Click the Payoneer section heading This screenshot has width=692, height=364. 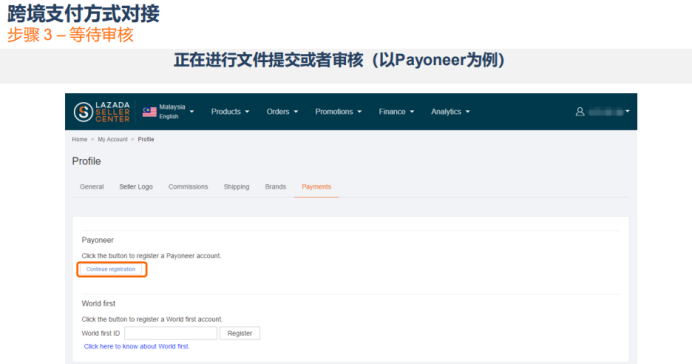tap(98, 240)
